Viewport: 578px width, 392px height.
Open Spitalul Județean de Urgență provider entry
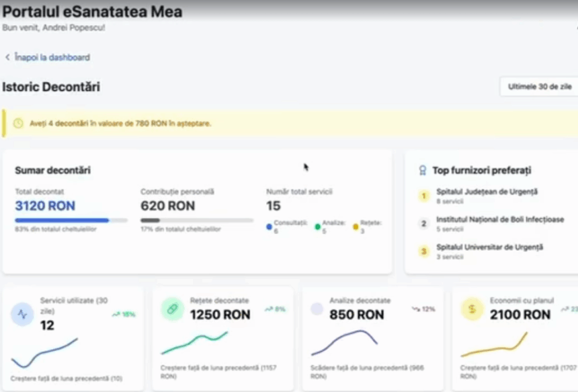(x=487, y=192)
